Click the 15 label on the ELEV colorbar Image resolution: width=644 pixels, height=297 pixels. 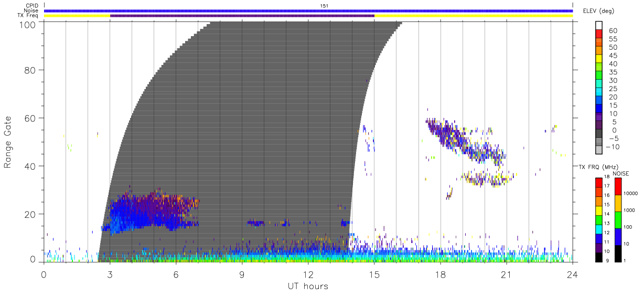click(x=613, y=105)
